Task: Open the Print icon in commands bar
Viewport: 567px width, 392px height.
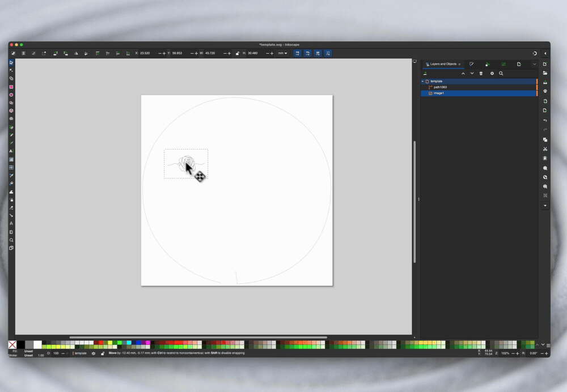Action: [545, 91]
